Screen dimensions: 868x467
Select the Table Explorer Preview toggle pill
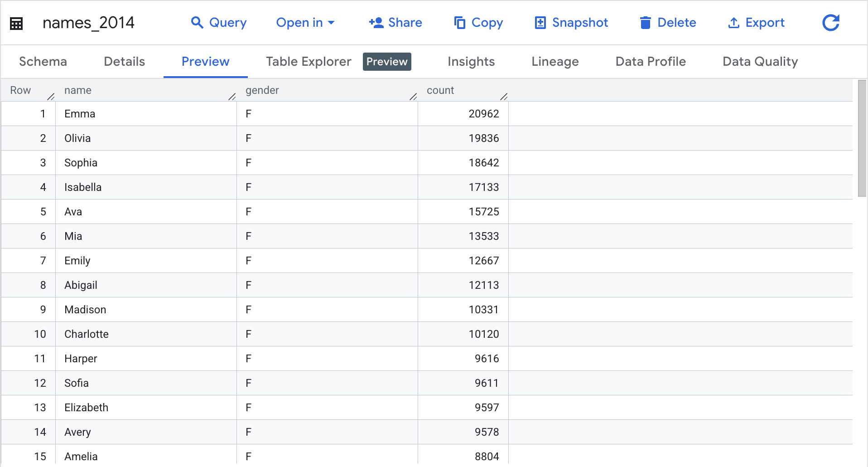click(x=387, y=62)
